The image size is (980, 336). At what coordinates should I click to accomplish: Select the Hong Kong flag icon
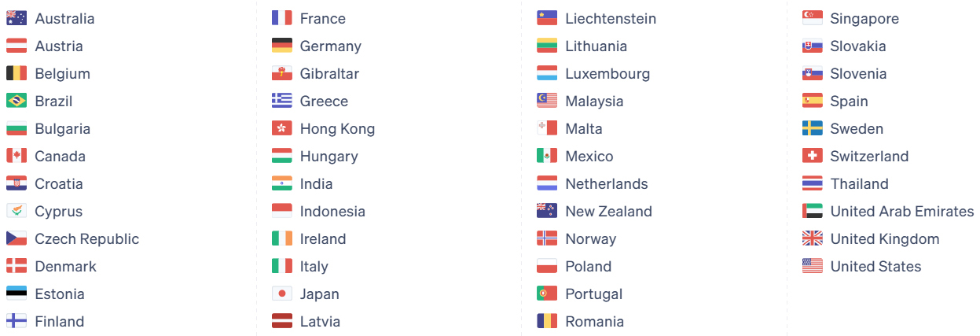tap(282, 128)
